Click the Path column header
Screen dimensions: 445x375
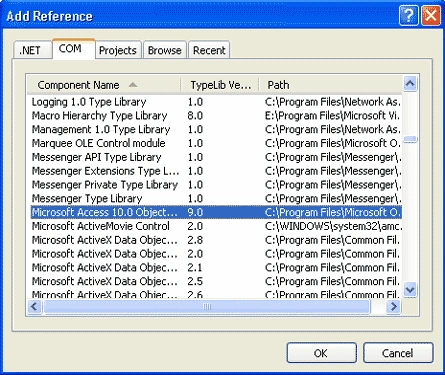(331, 85)
